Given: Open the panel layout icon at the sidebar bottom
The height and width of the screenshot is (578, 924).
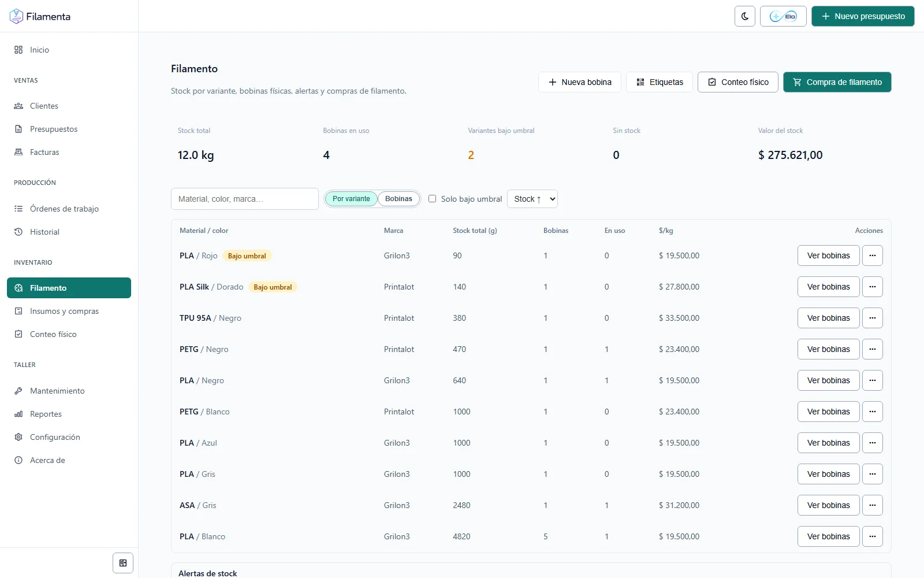Looking at the screenshot, I should (123, 563).
